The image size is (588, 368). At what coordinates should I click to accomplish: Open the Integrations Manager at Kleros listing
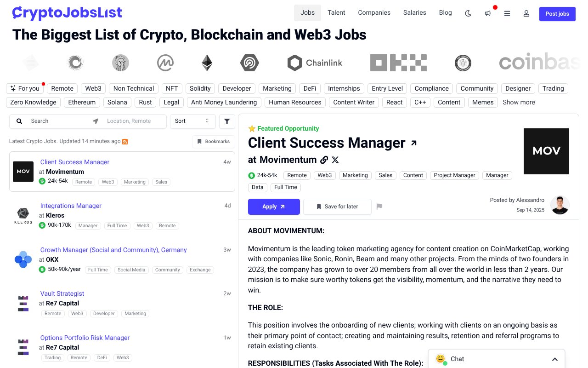pos(71,206)
